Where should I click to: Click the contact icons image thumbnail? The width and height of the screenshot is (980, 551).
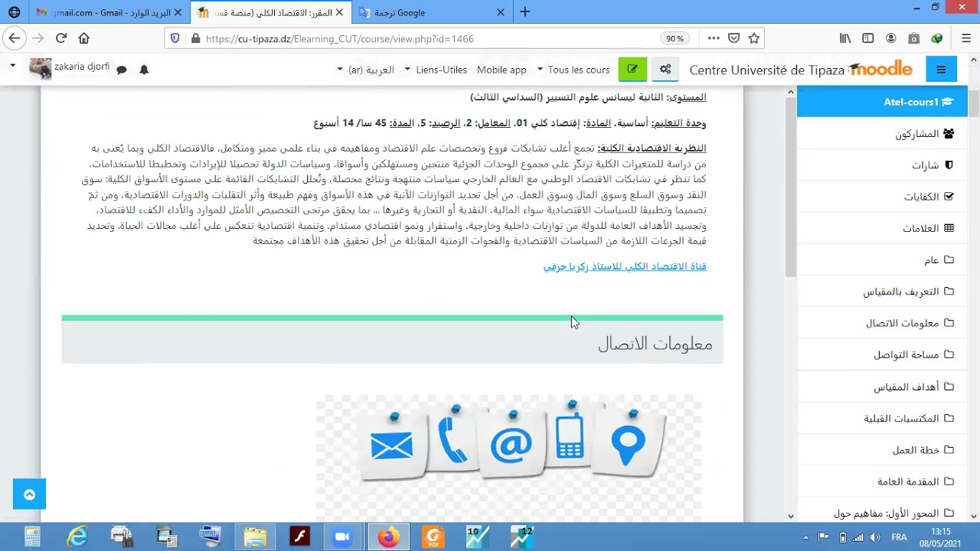coord(508,459)
